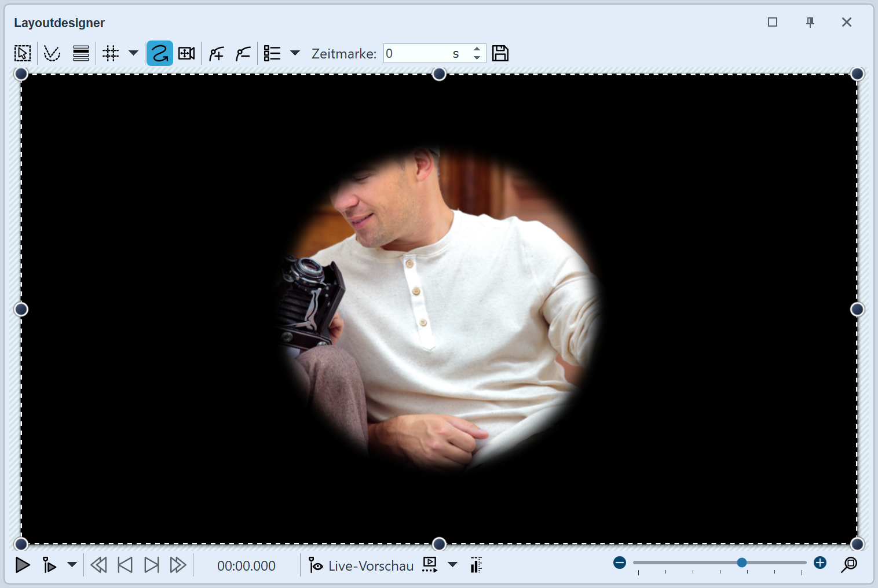Click the zoom slider handle

pyautogui.click(x=742, y=563)
